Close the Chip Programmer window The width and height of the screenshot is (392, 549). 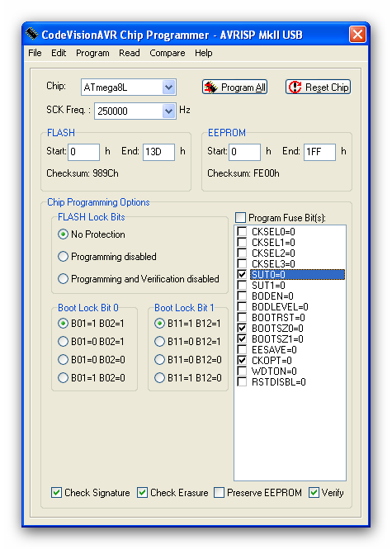[x=357, y=35]
